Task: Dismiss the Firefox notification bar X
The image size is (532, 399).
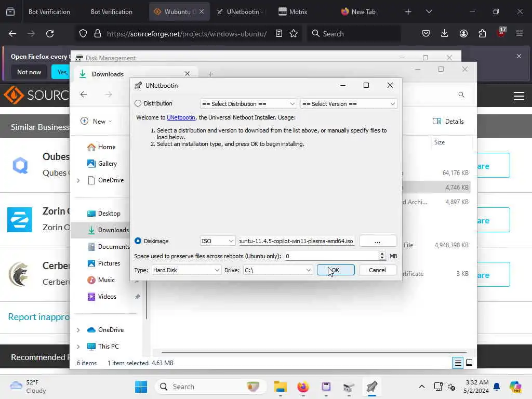Action: (x=519, y=56)
